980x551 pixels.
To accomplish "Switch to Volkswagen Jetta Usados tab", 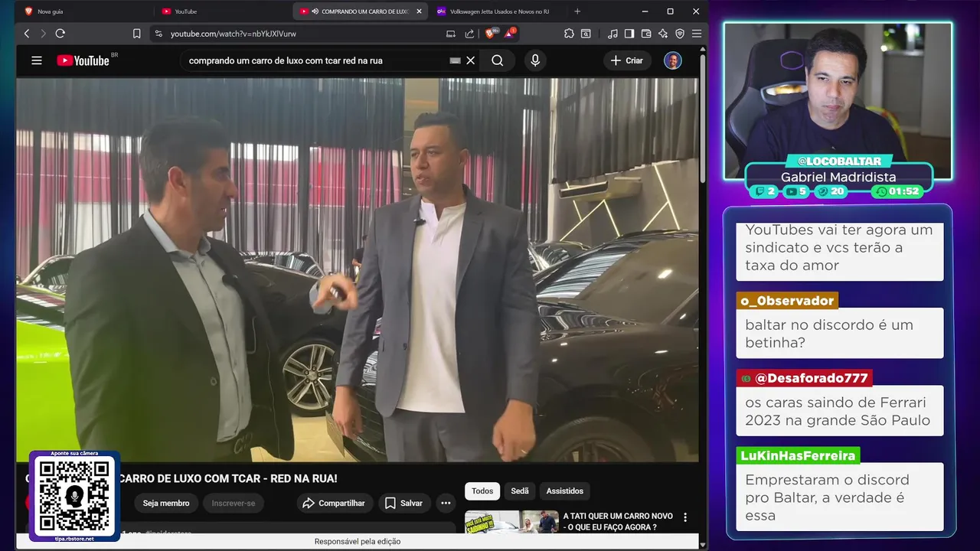I will pyautogui.click(x=498, y=11).
